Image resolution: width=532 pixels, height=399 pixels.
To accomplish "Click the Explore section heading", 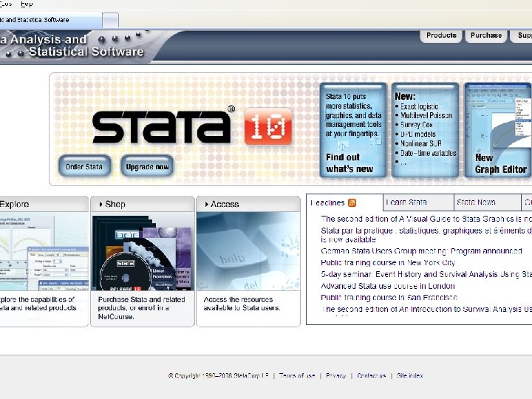I will click(14, 204).
